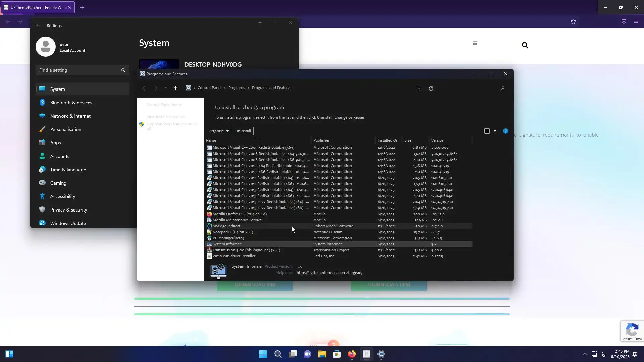The width and height of the screenshot is (644, 362).
Task: Open the Windows Start menu
Action: [263, 354]
